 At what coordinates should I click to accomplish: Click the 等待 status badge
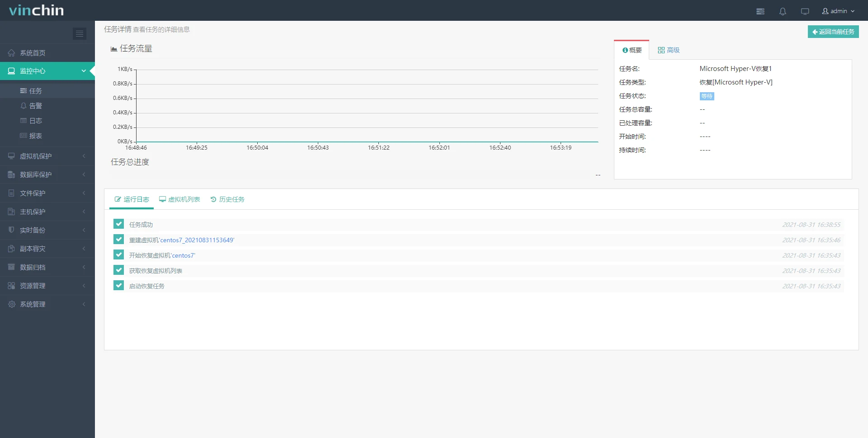(707, 96)
